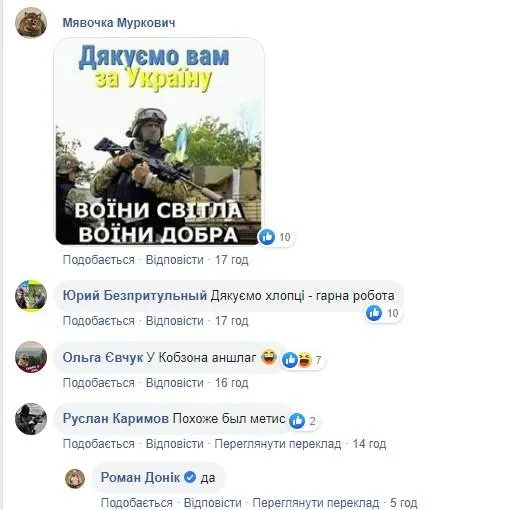This screenshot has height=510, width=517.
Task: Open the laughing reaction on Ольга's comment
Action: pos(305,360)
